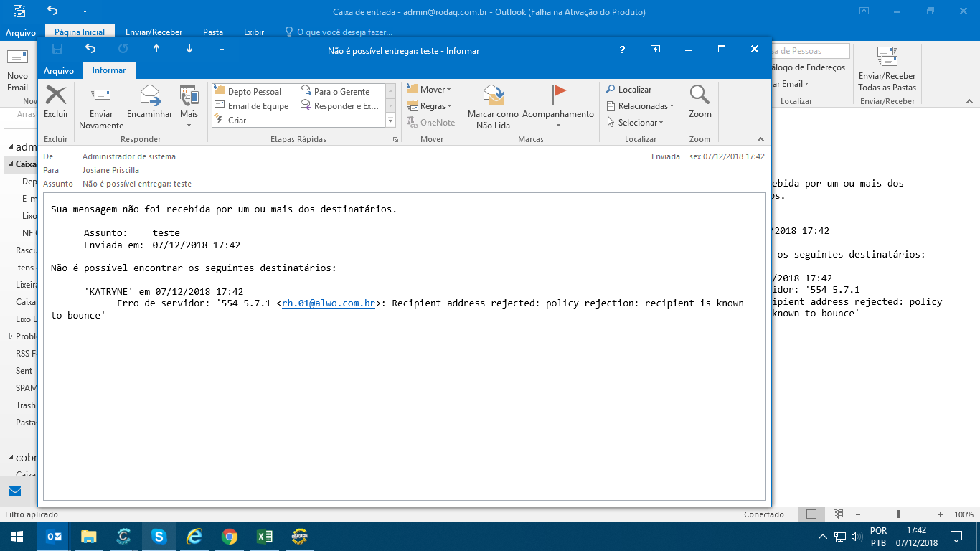Open Internet Explorer from taskbar

coord(194,537)
